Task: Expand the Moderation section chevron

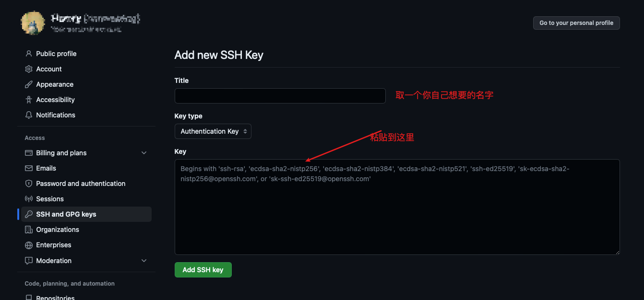Action: (144, 261)
